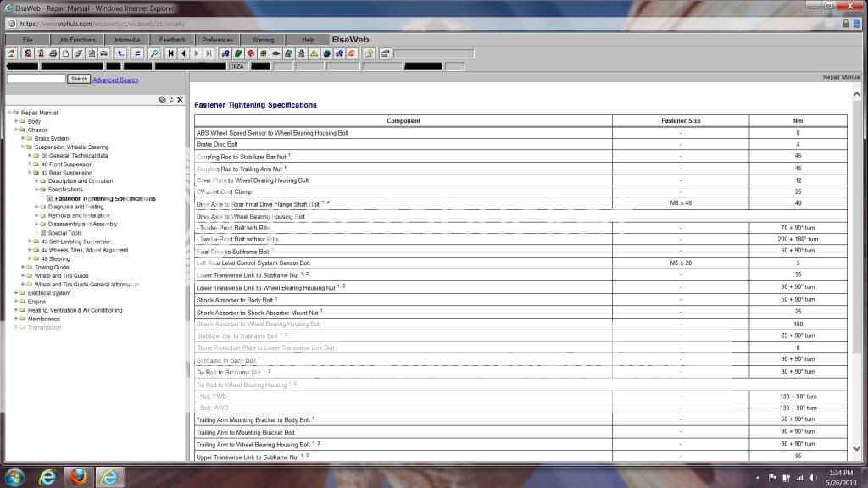The height and width of the screenshot is (488, 868).
Task: Collapse the 42 Rear Suspension node
Action: point(30,173)
